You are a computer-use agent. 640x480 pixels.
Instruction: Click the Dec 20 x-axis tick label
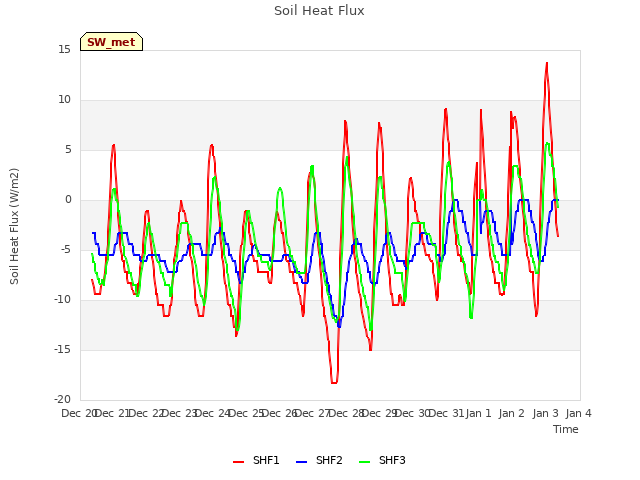point(78,413)
